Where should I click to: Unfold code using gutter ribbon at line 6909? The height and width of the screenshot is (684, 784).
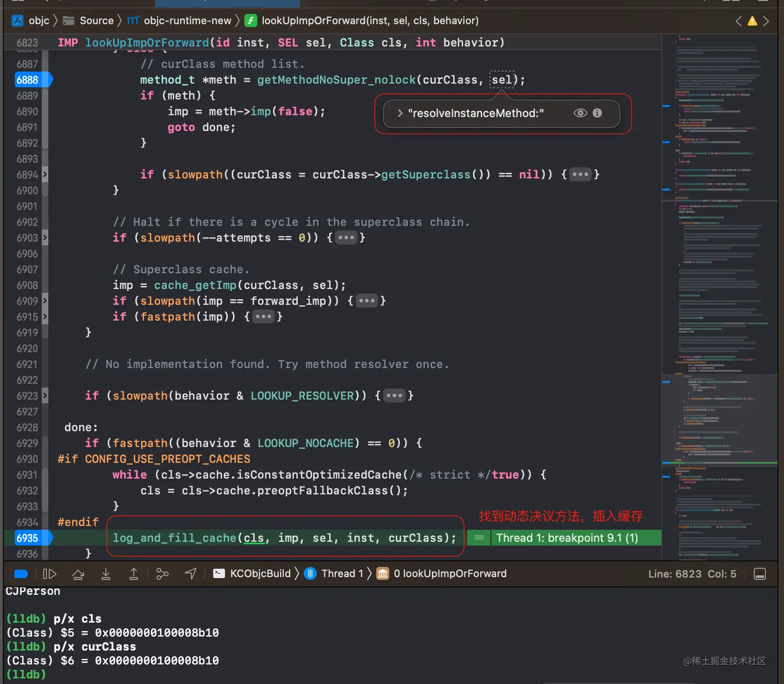click(x=45, y=301)
